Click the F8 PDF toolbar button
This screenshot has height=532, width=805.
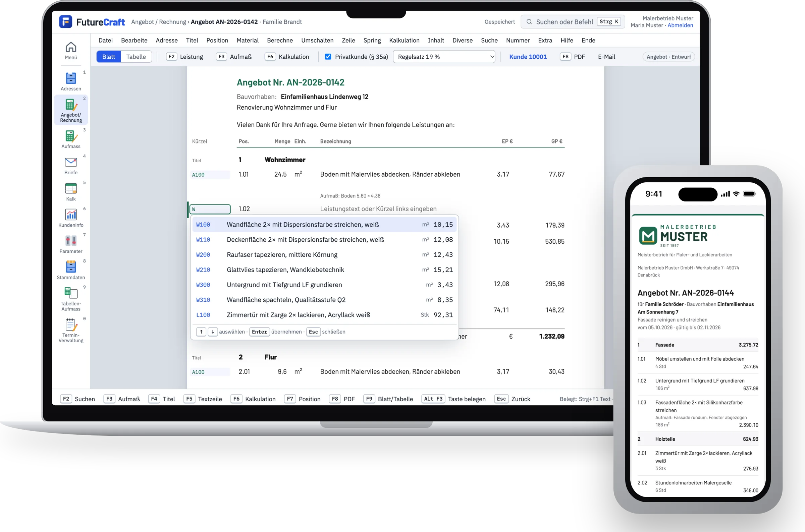point(573,57)
